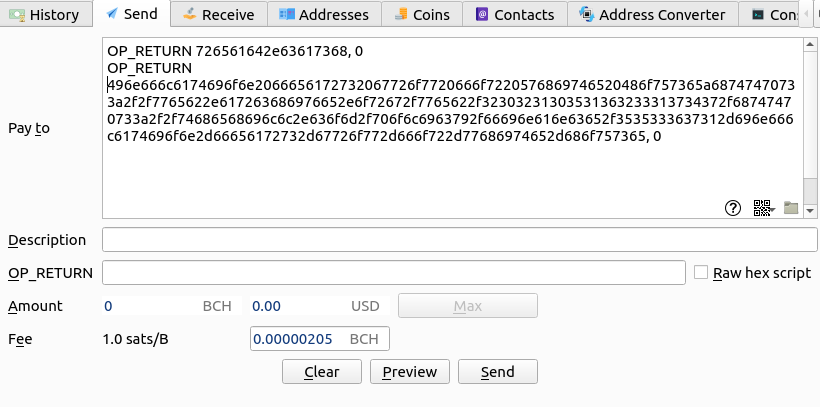
Task: Click the Pay to vertical scrollbar handle
Action: point(810,190)
